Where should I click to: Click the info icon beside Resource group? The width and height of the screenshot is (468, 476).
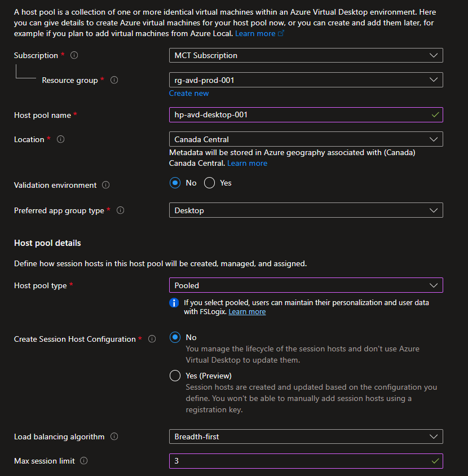point(114,80)
